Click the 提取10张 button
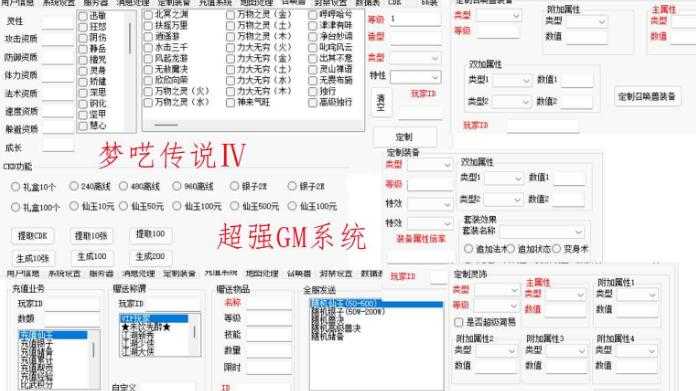696x391 pixels. 91,236
